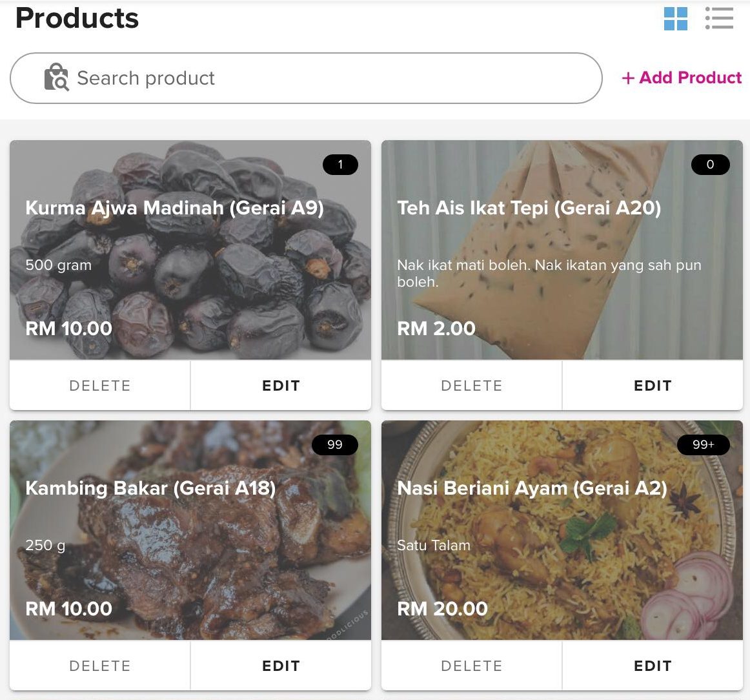Image resolution: width=750 pixels, height=700 pixels.
Task: Edit Teh Ais Ikat Tepi product
Action: [653, 386]
